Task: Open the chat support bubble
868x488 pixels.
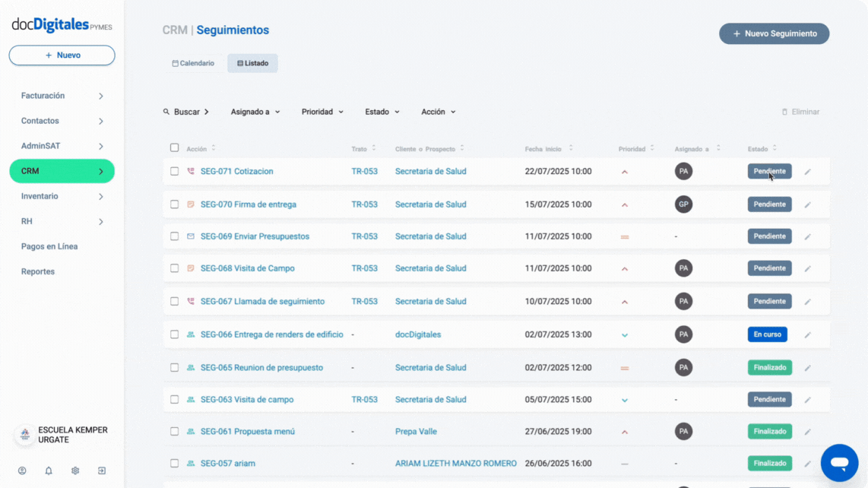Action: coord(839,462)
